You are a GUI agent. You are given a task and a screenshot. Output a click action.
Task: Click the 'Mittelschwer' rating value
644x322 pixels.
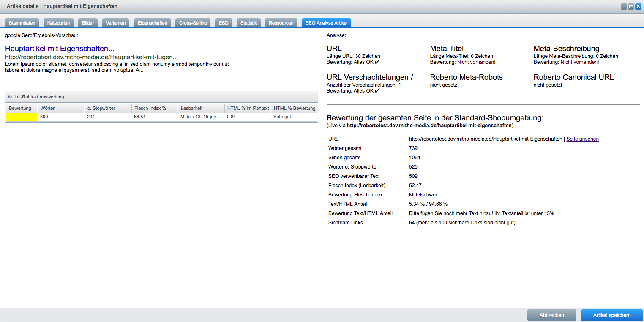[x=423, y=195]
